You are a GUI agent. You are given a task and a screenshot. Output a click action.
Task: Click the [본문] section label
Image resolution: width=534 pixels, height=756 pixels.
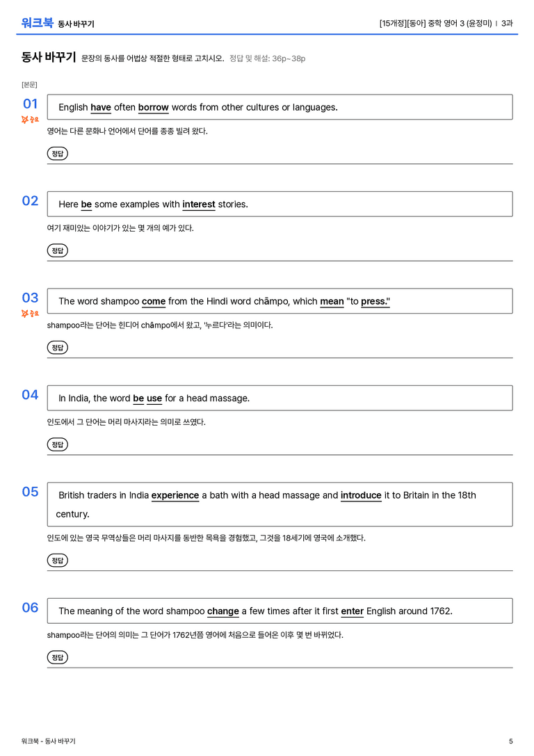(29, 85)
